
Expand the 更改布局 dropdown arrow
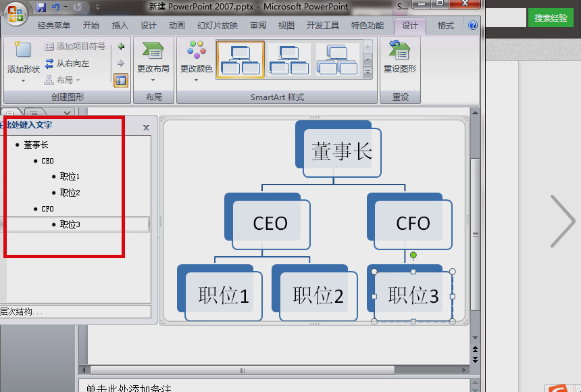153,80
